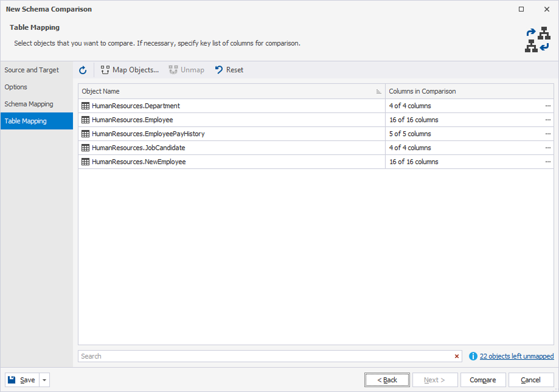Viewport: 559px width, 392px height.
Task: Click the Reset toolbar button
Action: click(x=229, y=70)
